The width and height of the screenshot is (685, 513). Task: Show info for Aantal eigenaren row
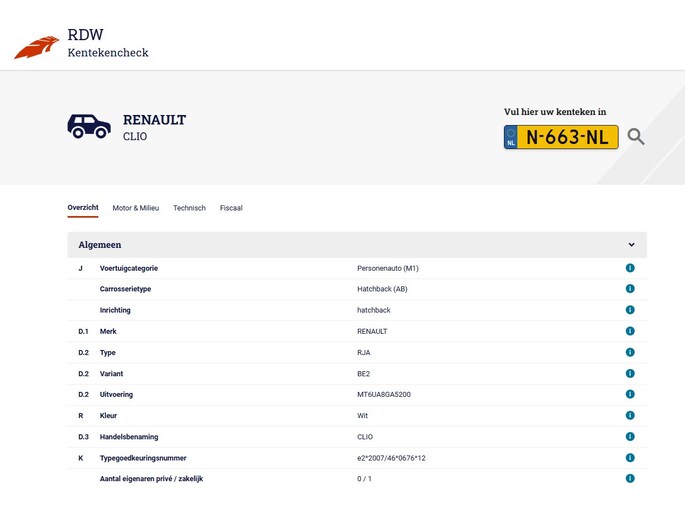(630, 479)
